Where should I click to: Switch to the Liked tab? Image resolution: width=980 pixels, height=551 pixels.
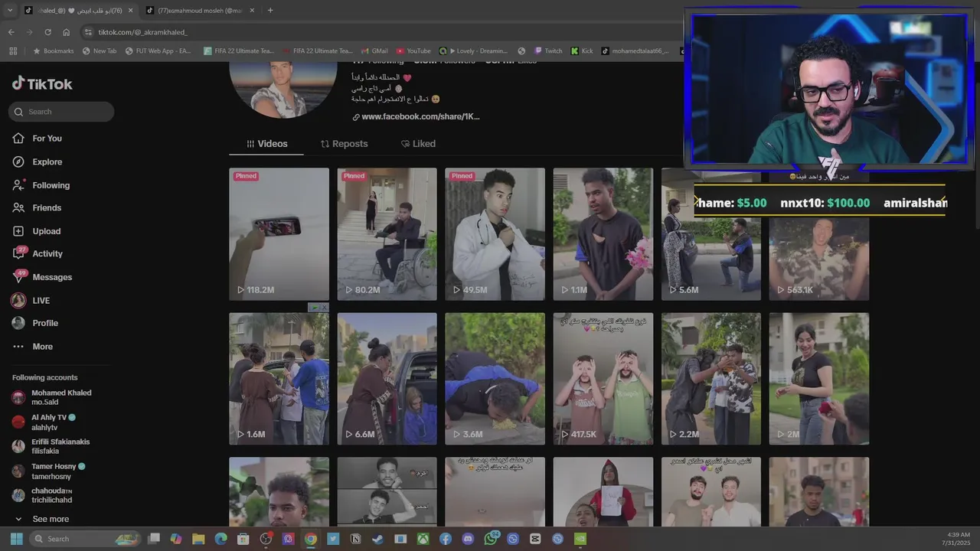tap(418, 144)
